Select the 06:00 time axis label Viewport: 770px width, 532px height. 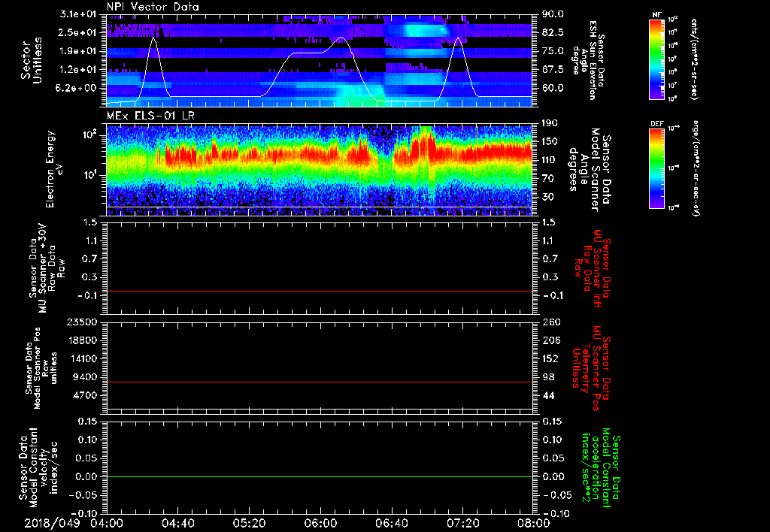pyautogui.click(x=320, y=523)
